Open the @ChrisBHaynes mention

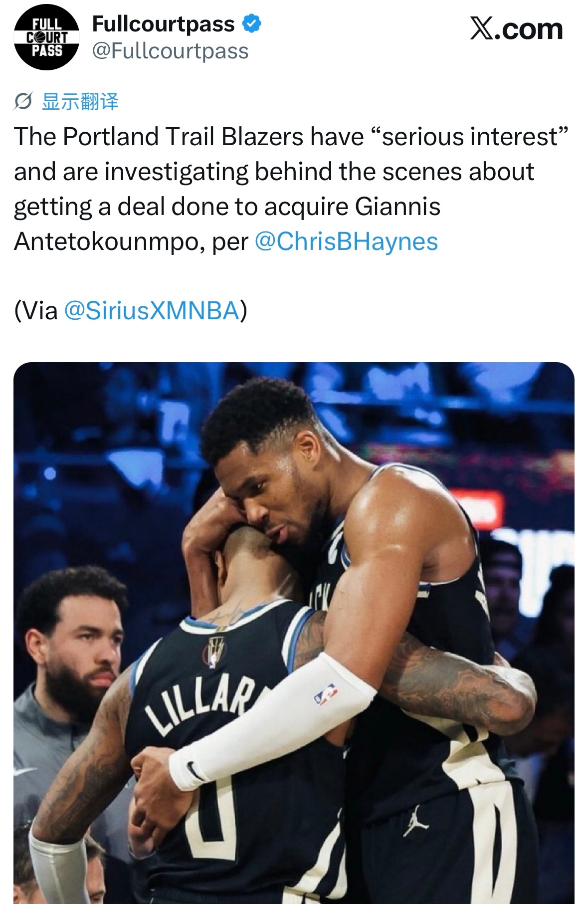point(346,241)
